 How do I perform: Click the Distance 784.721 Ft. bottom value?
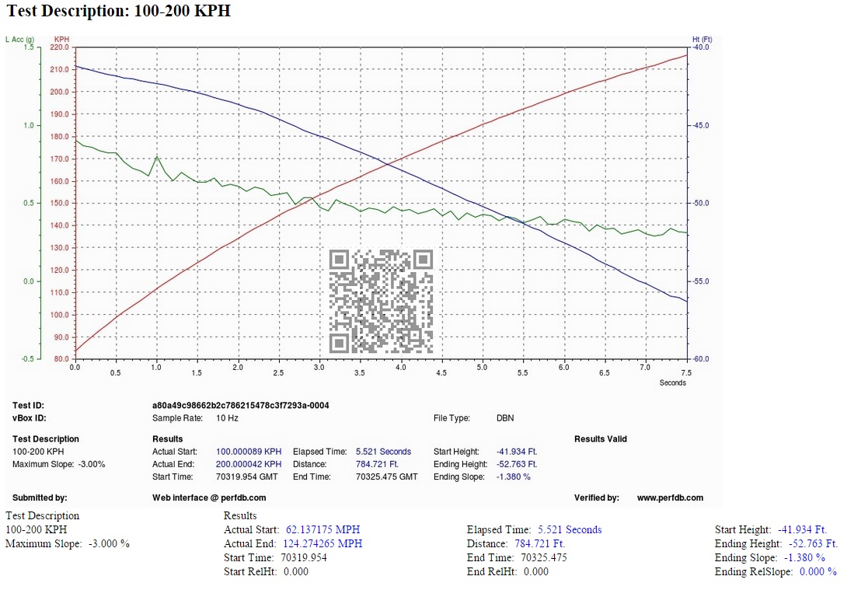[540, 544]
